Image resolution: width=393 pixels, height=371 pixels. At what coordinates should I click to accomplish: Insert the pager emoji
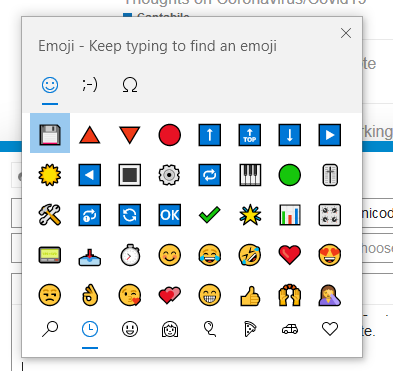pyautogui.click(x=50, y=255)
